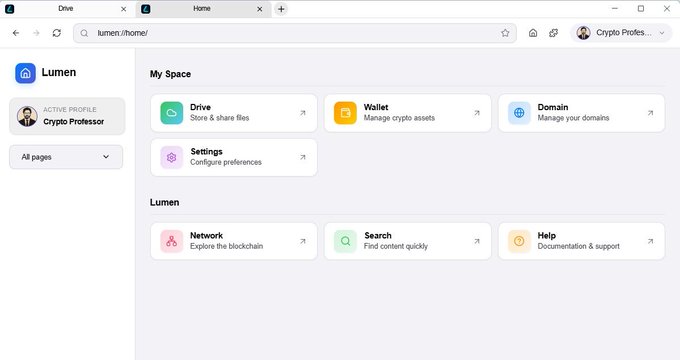
Task: Click the profile avatar in the toolbar
Action: 583,33
